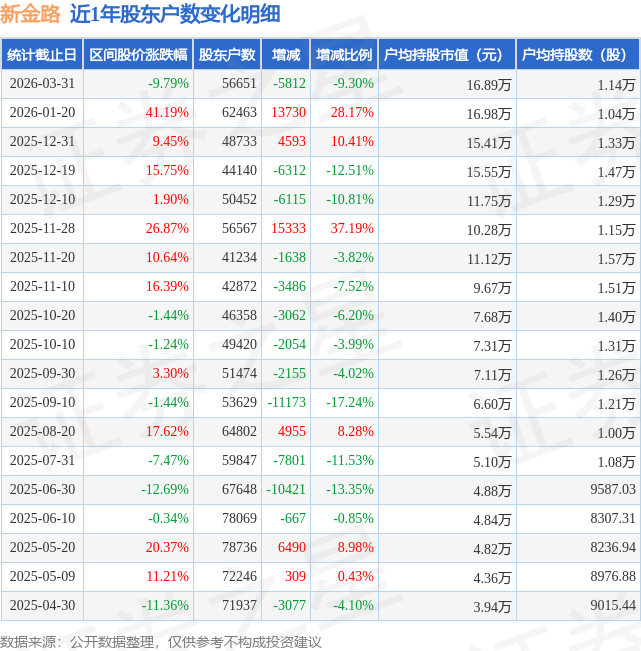Click the 数据来源 footer disclaimer text
The image size is (641, 651).
[x=161, y=642]
